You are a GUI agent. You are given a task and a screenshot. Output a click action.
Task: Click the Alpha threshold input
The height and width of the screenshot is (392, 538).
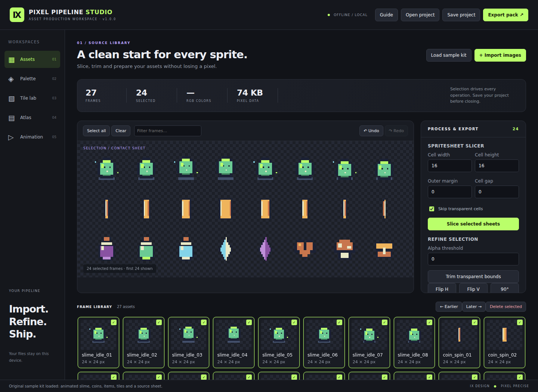pos(473,259)
